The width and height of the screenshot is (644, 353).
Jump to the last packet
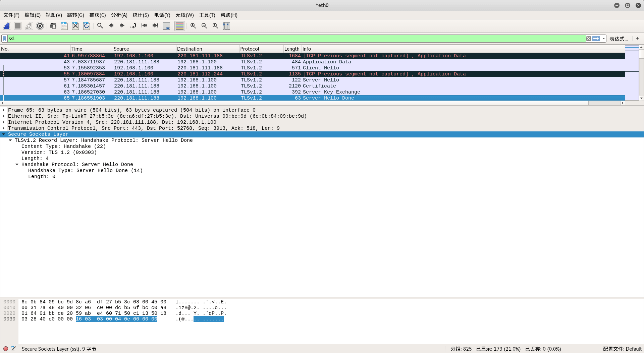coord(155,26)
